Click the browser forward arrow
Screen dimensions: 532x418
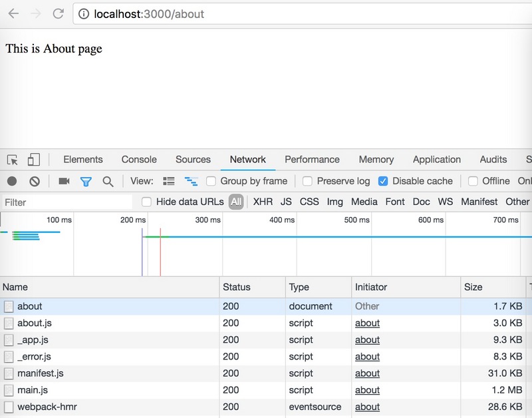pos(36,13)
